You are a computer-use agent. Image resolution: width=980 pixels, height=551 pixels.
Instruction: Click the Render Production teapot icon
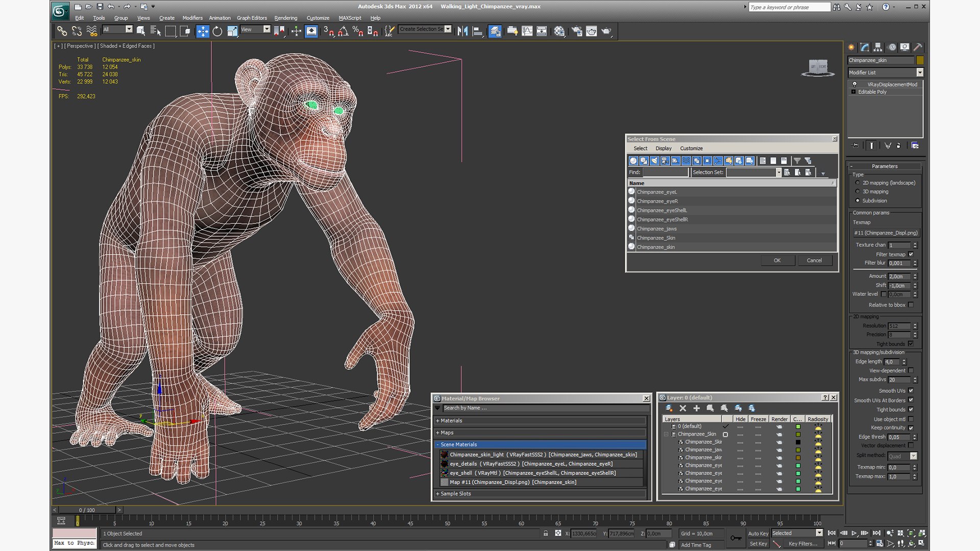coord(606,32)
